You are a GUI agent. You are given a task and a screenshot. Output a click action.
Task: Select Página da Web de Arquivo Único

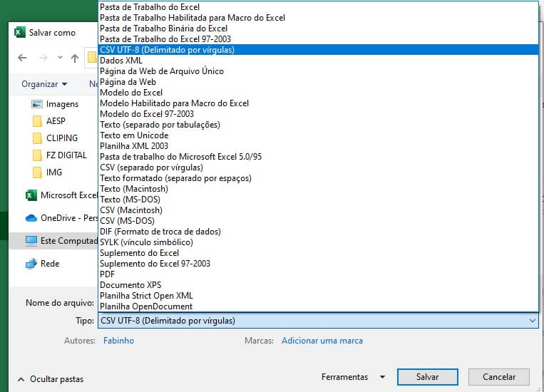pos(318,71)
